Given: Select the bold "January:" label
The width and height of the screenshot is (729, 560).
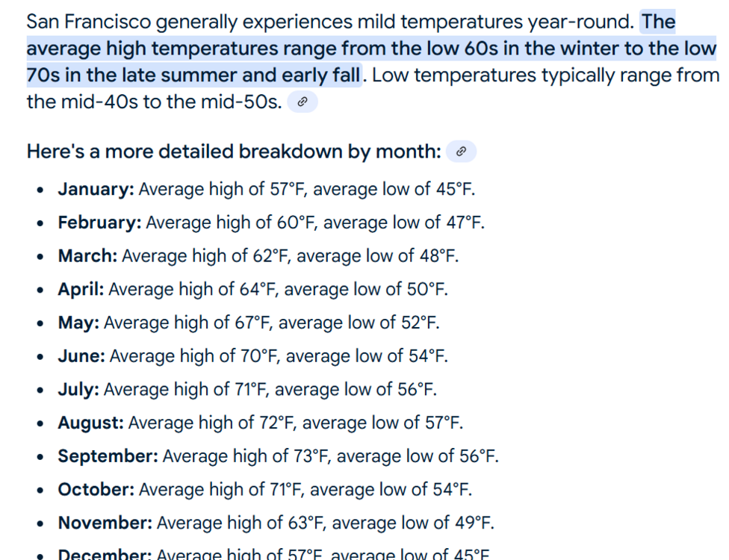Looking at the screenshot, I should (96, 189).
